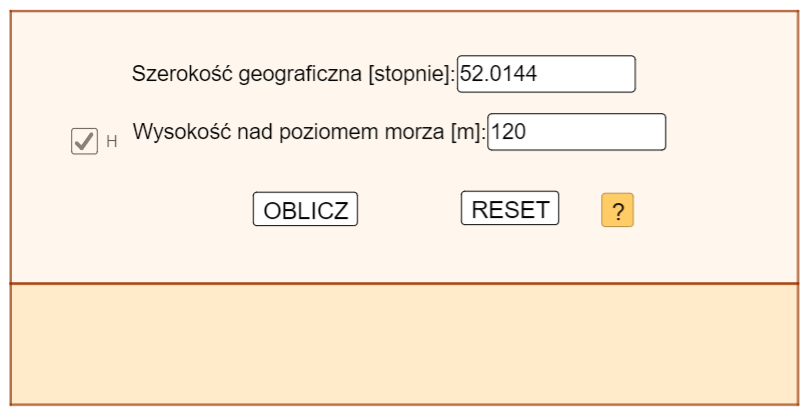Image resolution: width=811 pixels, height=418 pixels.
Task: Select the height above sea level text box
Action: [576, 132]
